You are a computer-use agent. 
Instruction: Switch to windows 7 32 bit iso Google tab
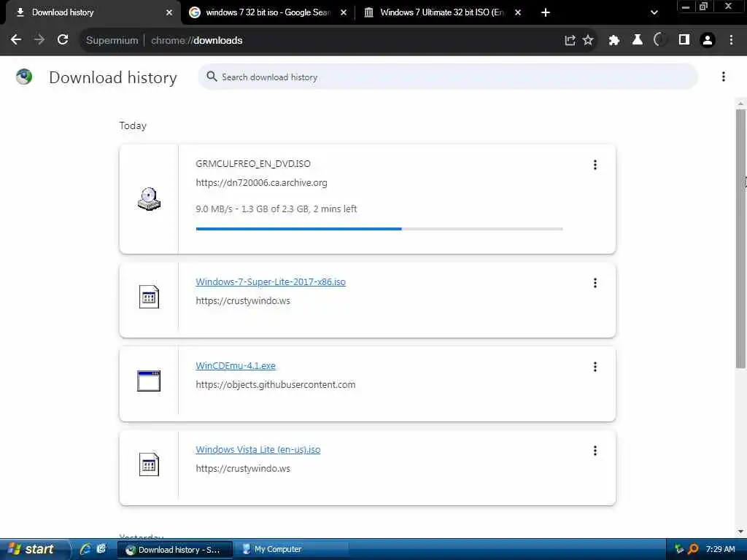(x=268, y=12)
